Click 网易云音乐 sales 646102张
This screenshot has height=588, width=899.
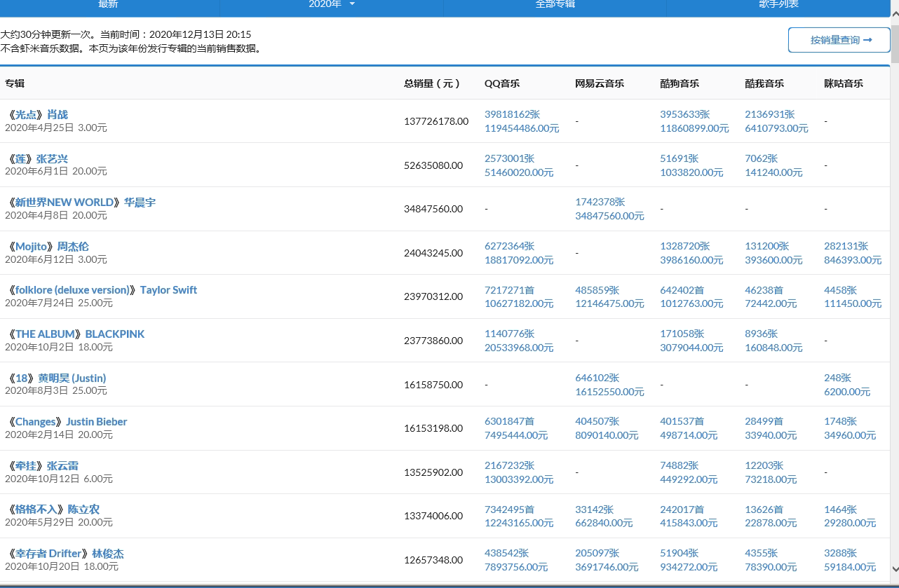point(597,378)
